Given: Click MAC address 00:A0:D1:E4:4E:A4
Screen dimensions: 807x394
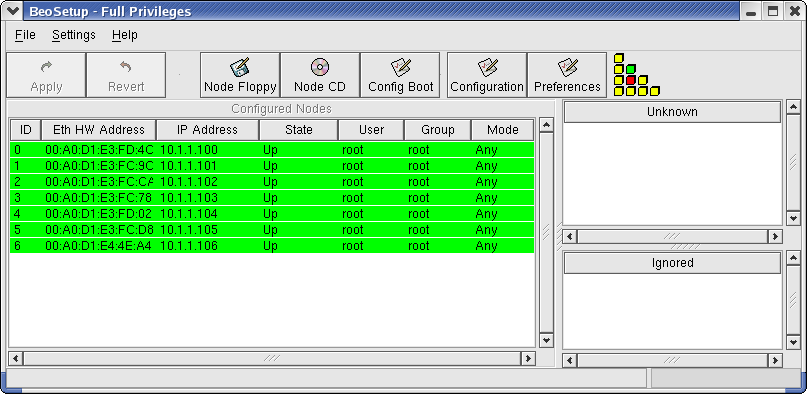Looking at the screenshot, I should [99, 245].
